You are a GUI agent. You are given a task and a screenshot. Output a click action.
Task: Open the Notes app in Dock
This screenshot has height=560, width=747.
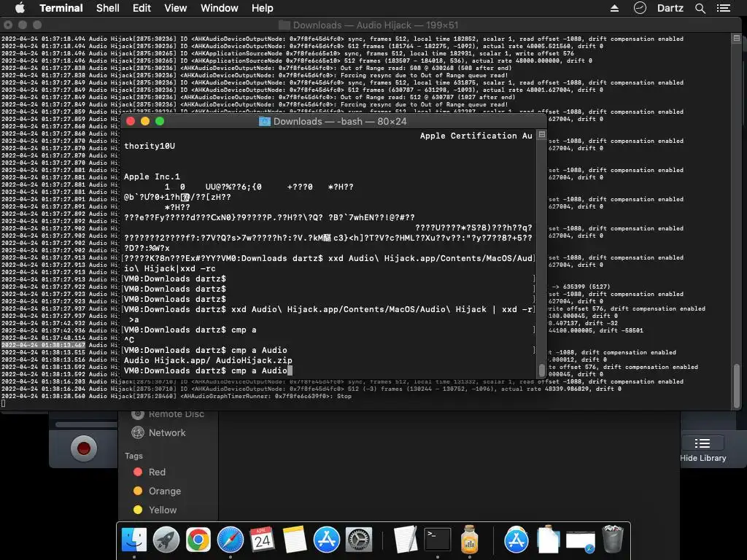(295, 540)
